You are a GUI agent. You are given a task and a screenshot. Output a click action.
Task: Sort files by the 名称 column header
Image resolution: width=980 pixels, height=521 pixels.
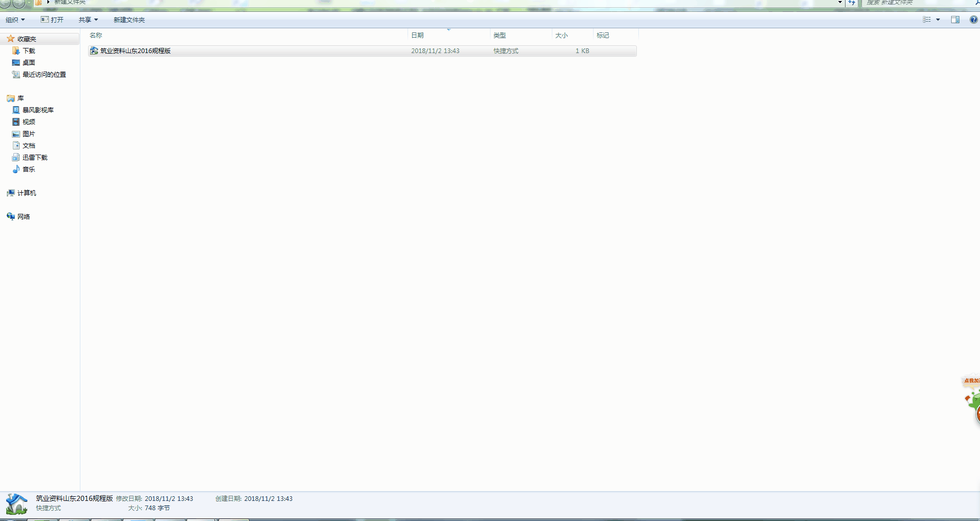(96, 35)
